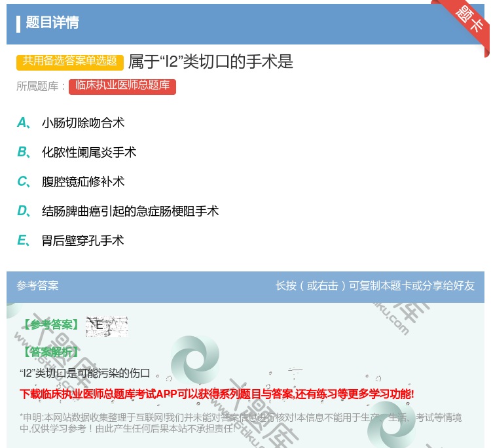Select option E 胃后壁穿孔手术
This screenshot has width=491, height=448.
(x=71, y=240)
